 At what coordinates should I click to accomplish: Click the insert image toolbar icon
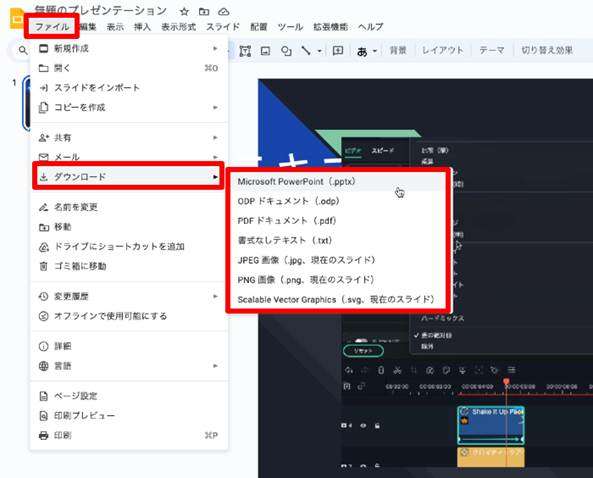265,51
